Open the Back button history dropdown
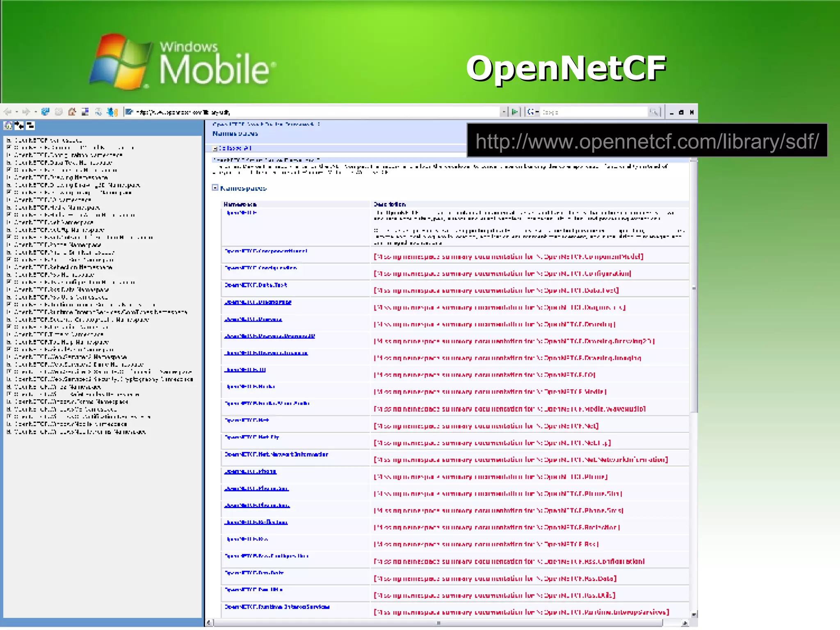The height and width of the screenshot is (630, 840). pos(16,112)
